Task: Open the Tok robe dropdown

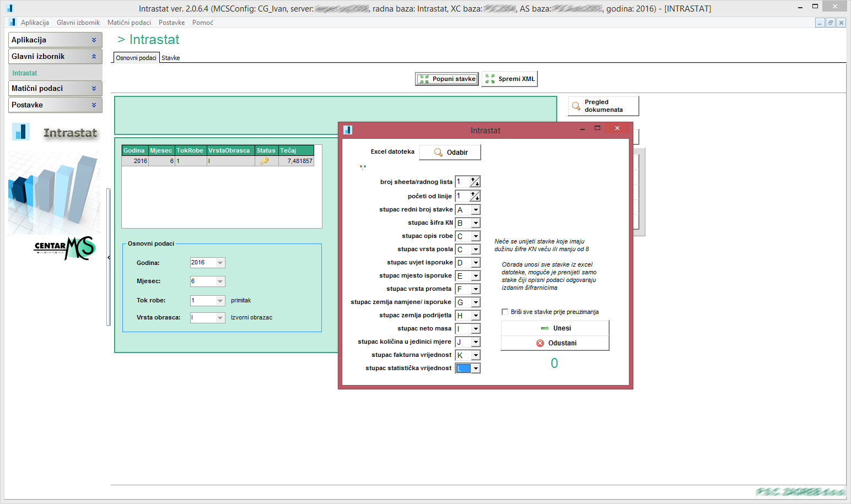Action: coord(220,301)
